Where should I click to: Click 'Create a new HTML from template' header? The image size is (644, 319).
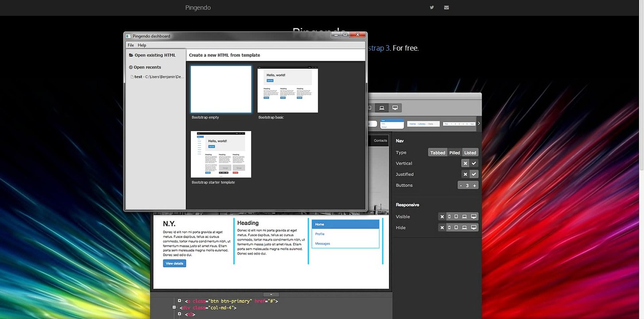(225, 55)
